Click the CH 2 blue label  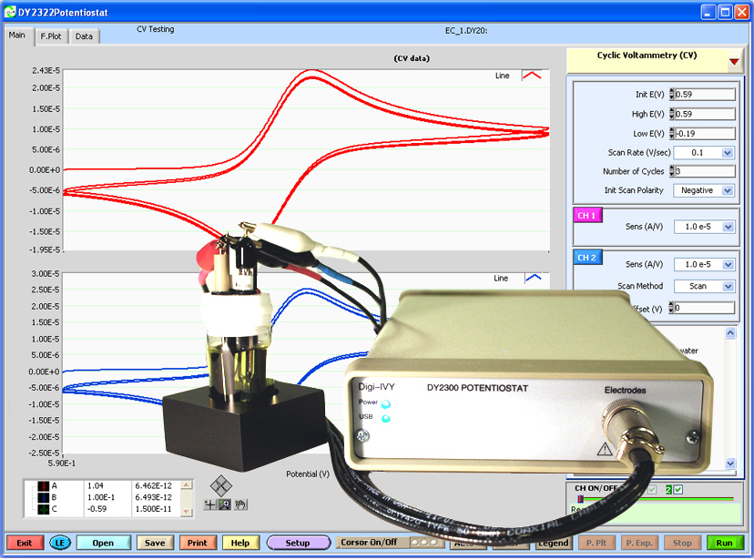[587, 258]
